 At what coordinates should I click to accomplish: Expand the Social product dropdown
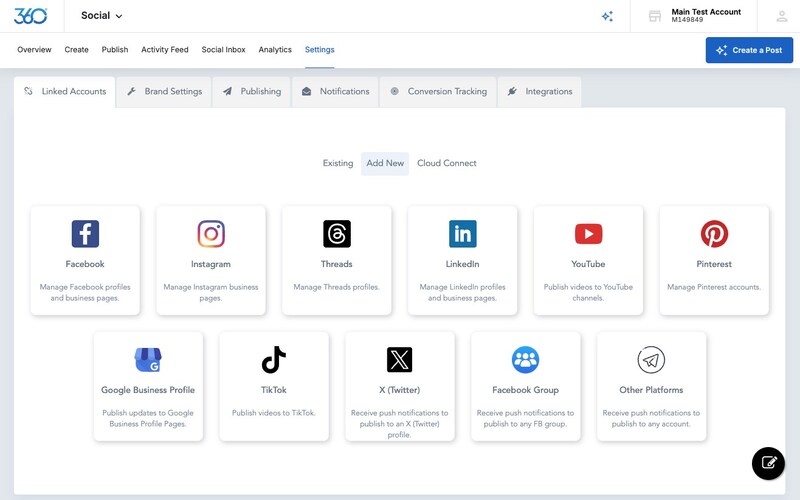tap(102, 16)
